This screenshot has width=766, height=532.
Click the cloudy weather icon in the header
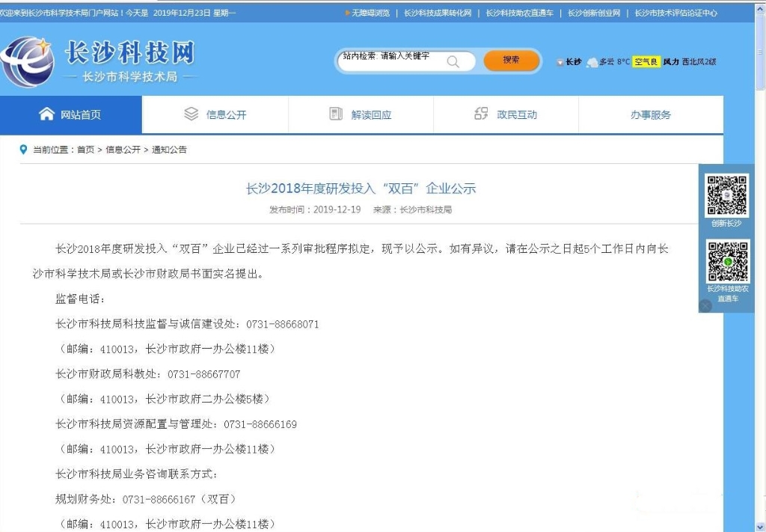click(592, 62)
